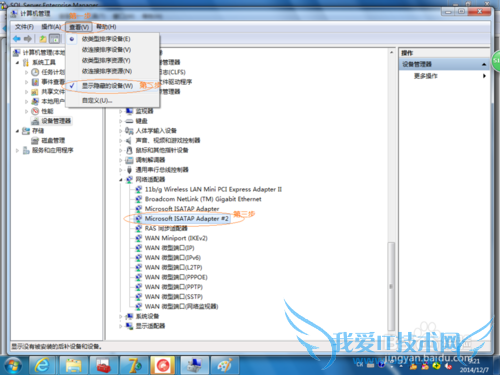Launch Internet Explorer from taskbar
This screenshot has width=500, height=375.
click(x=42, y=365)
